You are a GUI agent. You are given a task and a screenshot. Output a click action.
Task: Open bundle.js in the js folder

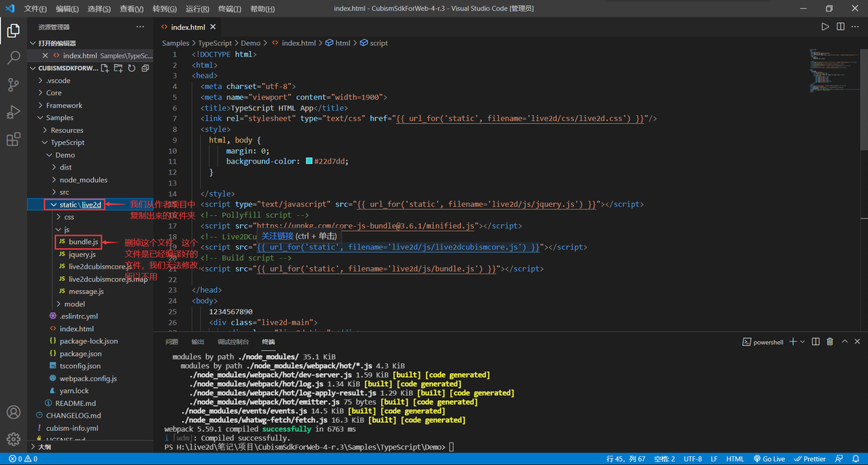point(83,242)
